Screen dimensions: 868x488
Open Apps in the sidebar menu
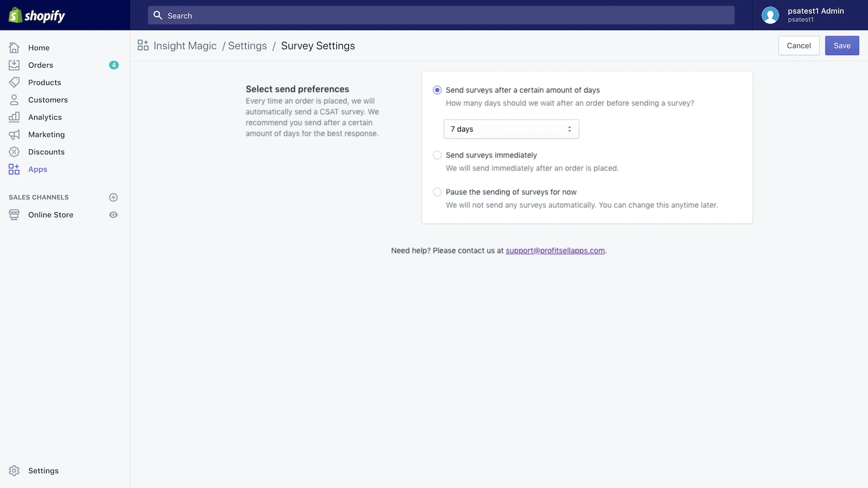[37, 169]
